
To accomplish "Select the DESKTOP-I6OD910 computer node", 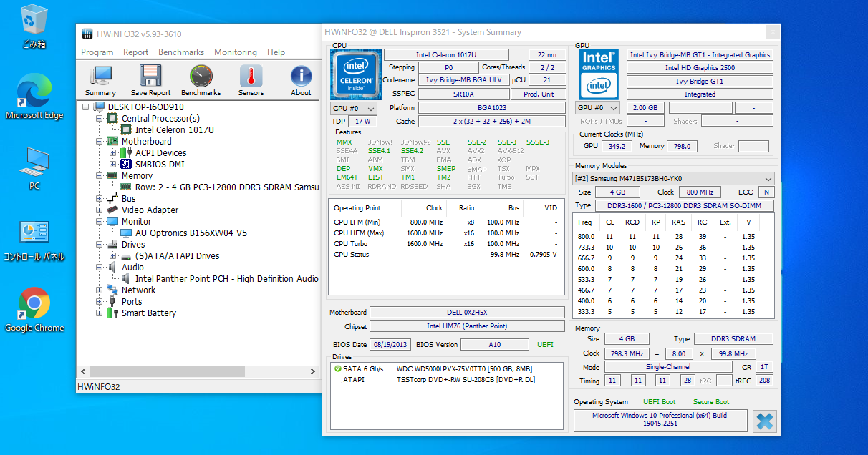I will point(146,107).
